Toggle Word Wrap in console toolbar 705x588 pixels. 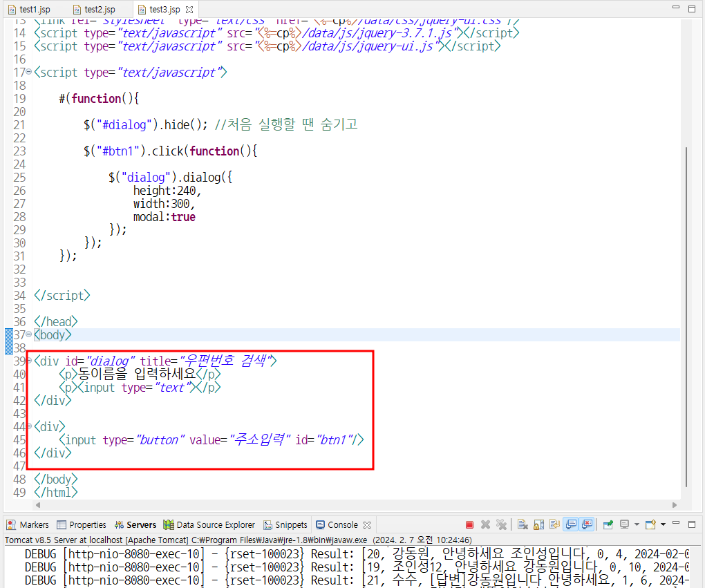pos(554,524)
